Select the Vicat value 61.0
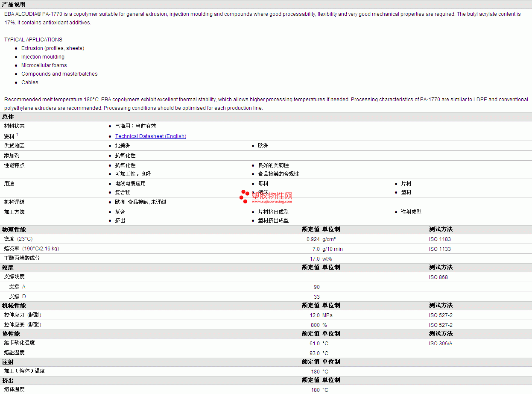The width and height of the screenshot is (532, 394). tap(315, 344)
